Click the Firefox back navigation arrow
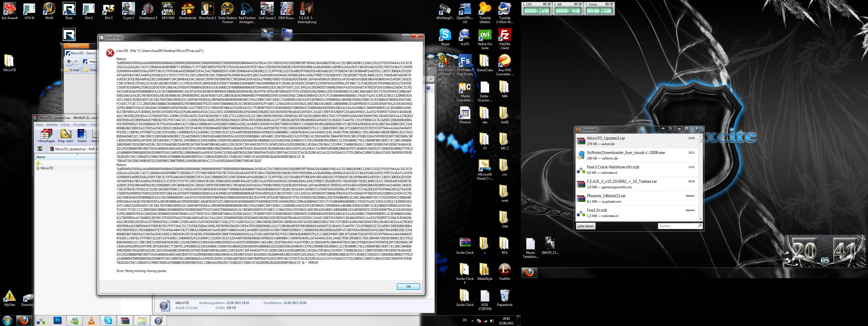Viewport: 868px width, 326px height. (x=69, y=61)
